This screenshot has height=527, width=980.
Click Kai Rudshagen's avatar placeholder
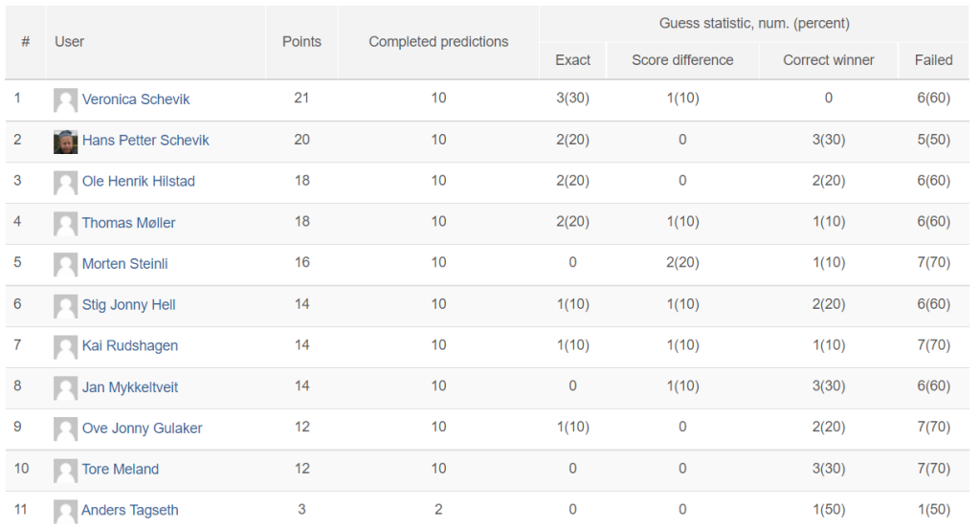[x=65, y=346]
